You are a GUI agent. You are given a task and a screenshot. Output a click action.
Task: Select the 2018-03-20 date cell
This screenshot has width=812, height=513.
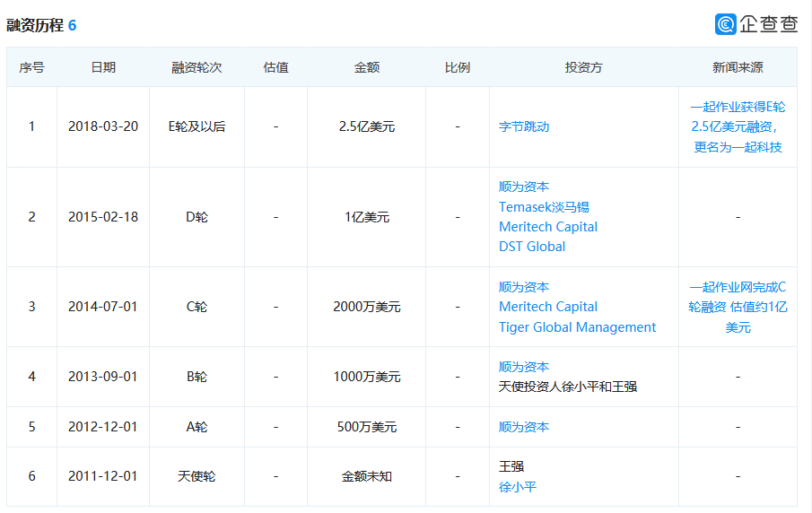tap(103, 126)
